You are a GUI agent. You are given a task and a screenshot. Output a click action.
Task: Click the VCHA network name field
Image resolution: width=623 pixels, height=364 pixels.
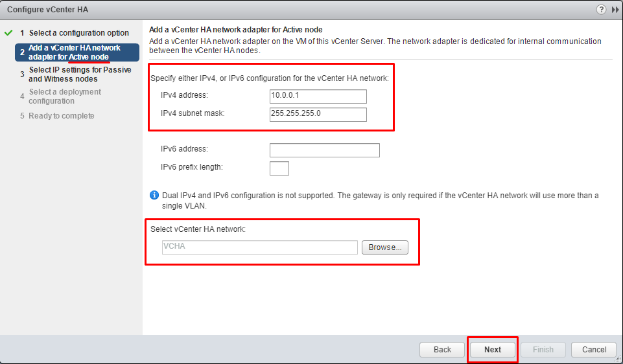[260, 247]
